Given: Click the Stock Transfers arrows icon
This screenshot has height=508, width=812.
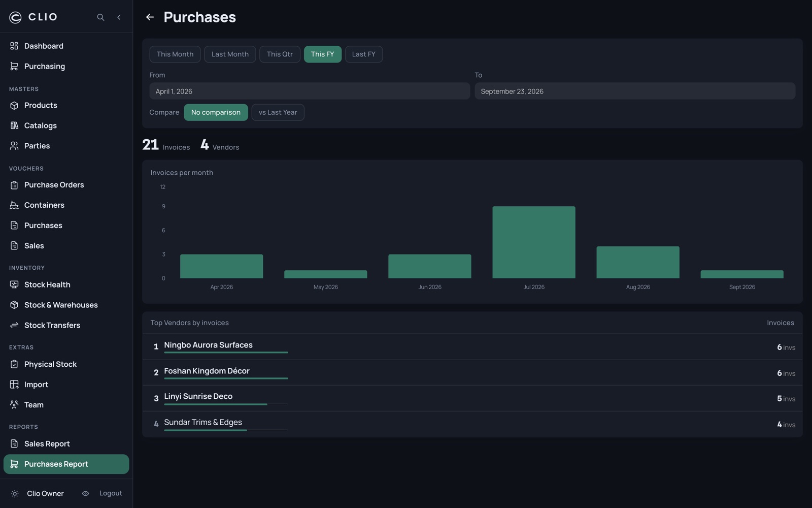Looking at the screenshot, I should (14, 325).
